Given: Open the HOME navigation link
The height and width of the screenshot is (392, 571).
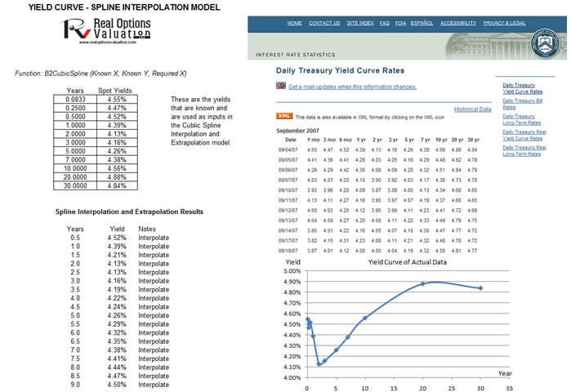Looking at the screenshot, I should coord(295,23).
